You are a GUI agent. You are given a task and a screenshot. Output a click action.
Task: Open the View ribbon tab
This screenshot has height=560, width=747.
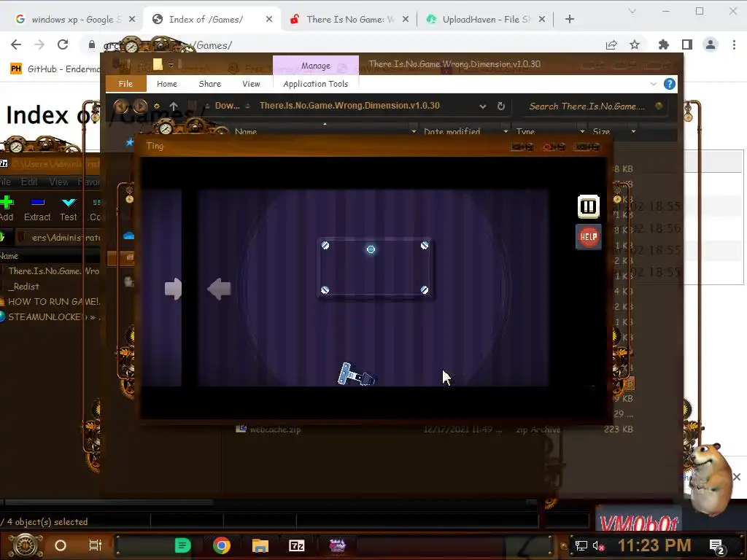tap(251, 84)
